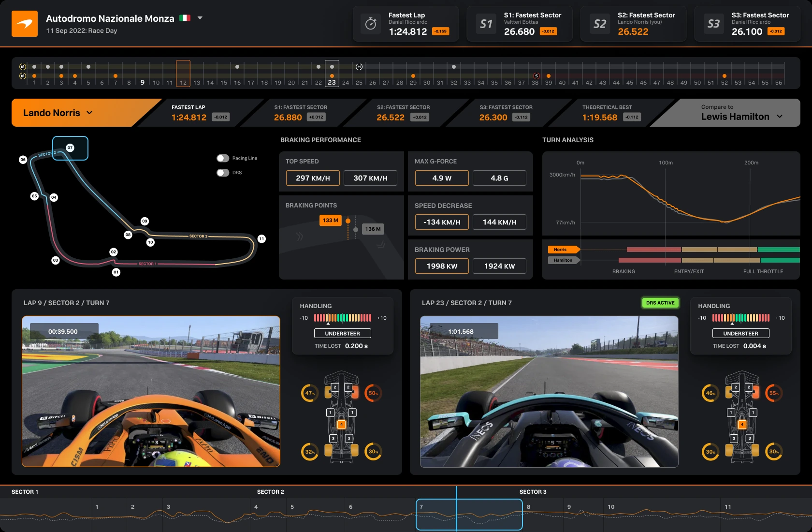This screenshot has width=812, height=532.
Task: Select turn 11 marker on track map
Action: click(261, 239)
